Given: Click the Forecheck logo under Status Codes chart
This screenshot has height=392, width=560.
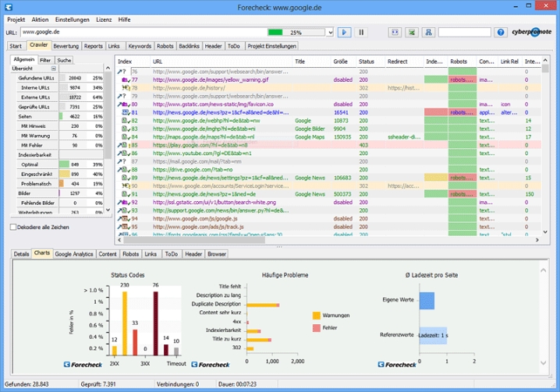Looking at the screenshot, I should coord(81,364).
